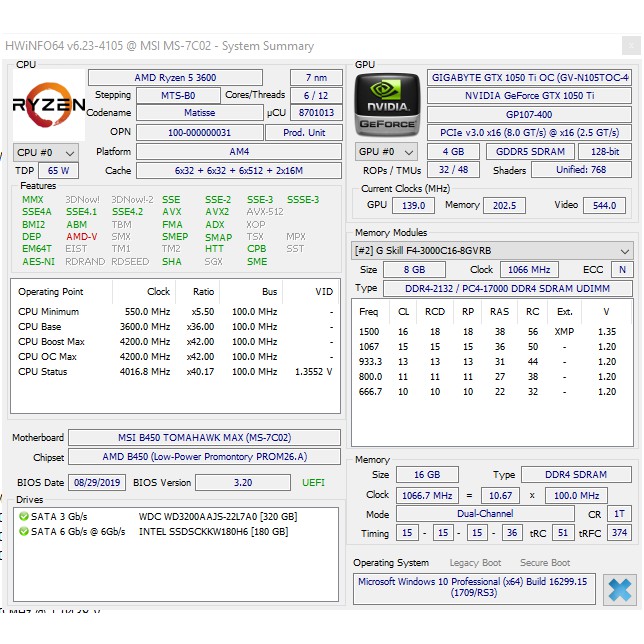644x644 pixels.
Task: Click the CPU Minimum operating point row
Action: pos(175,312)
